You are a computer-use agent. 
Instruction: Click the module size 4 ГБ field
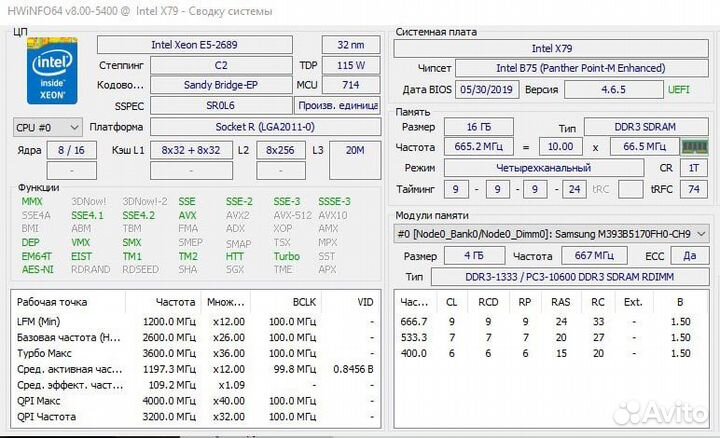pos(474,256)
